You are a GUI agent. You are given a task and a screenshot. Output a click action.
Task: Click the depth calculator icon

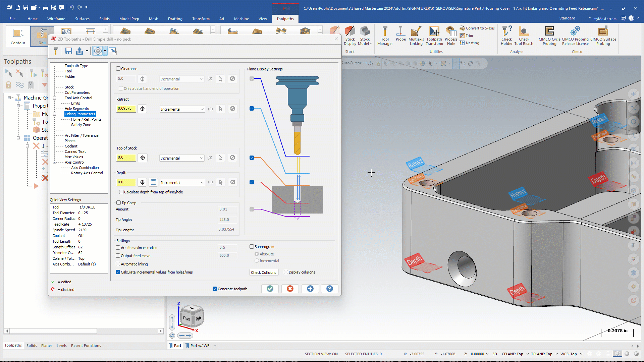(153, 182)
